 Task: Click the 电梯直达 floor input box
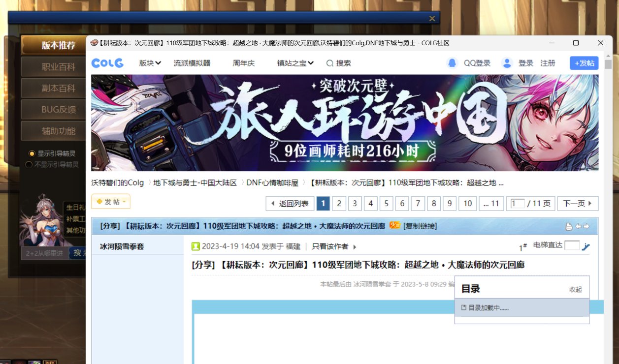point(572,245)
